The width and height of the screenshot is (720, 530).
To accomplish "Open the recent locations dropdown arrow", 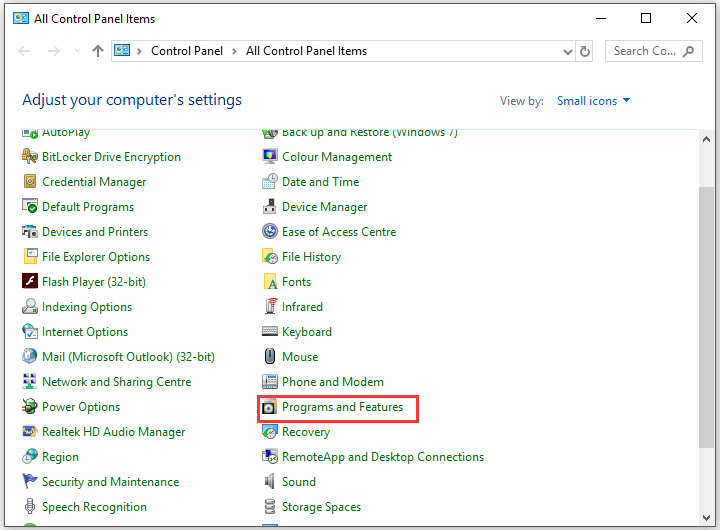I will 77,51.
